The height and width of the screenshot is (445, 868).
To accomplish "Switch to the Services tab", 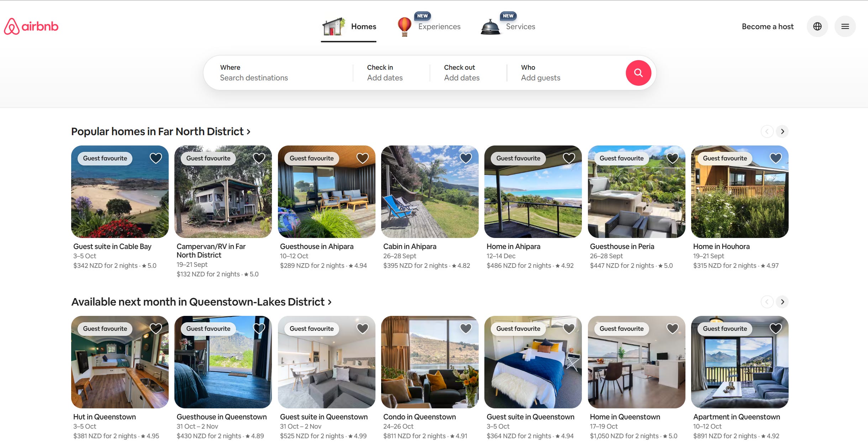I will (520, 27).
